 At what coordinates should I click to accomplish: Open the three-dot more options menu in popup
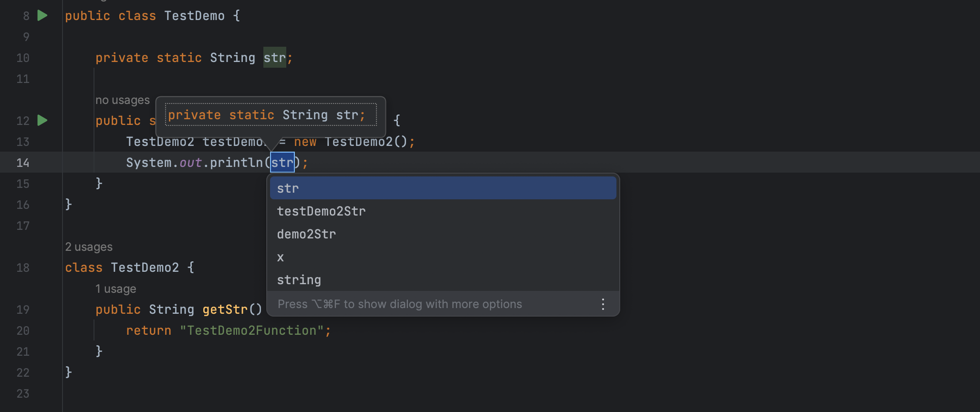[x=603, y=304]
